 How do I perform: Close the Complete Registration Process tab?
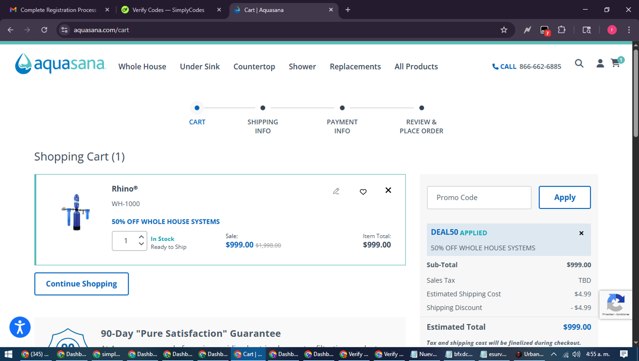(107, 10)
